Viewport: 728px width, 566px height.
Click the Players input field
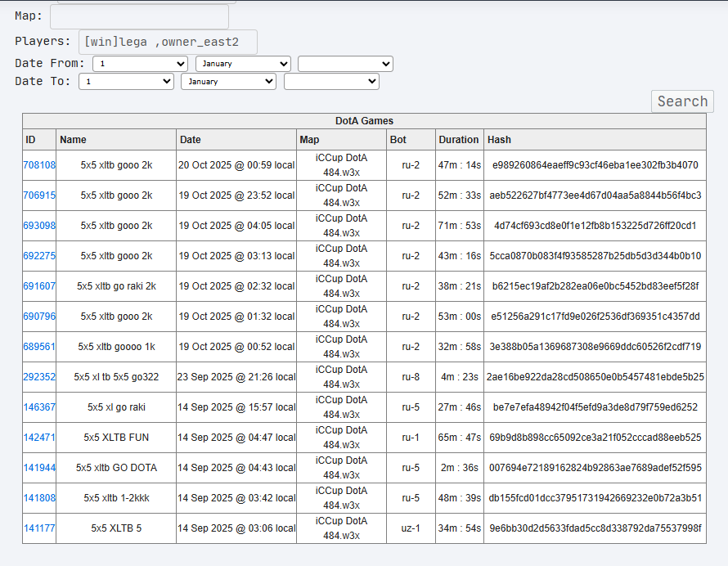coord(168,42)
